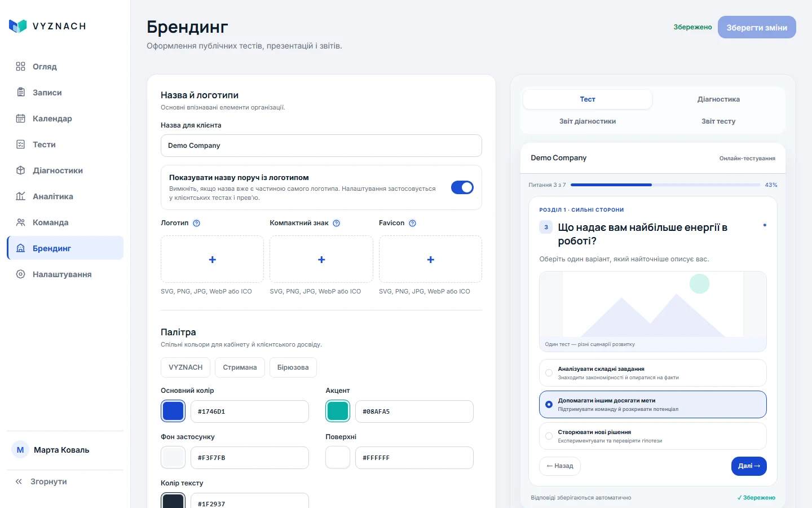The height and width of the screenshot is (508, 812).
Task: Click the Брендинг sidebar icon
Action: [x=21, y=248]
